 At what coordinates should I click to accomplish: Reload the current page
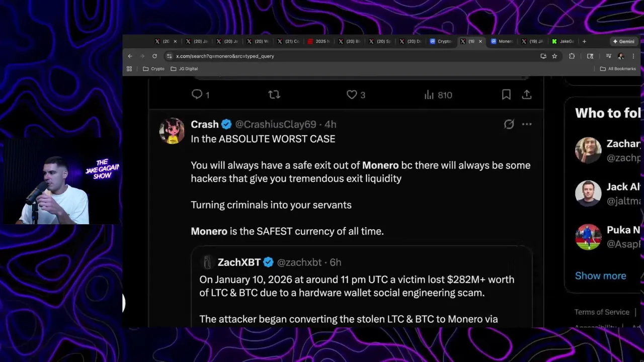tap(154, 56)
